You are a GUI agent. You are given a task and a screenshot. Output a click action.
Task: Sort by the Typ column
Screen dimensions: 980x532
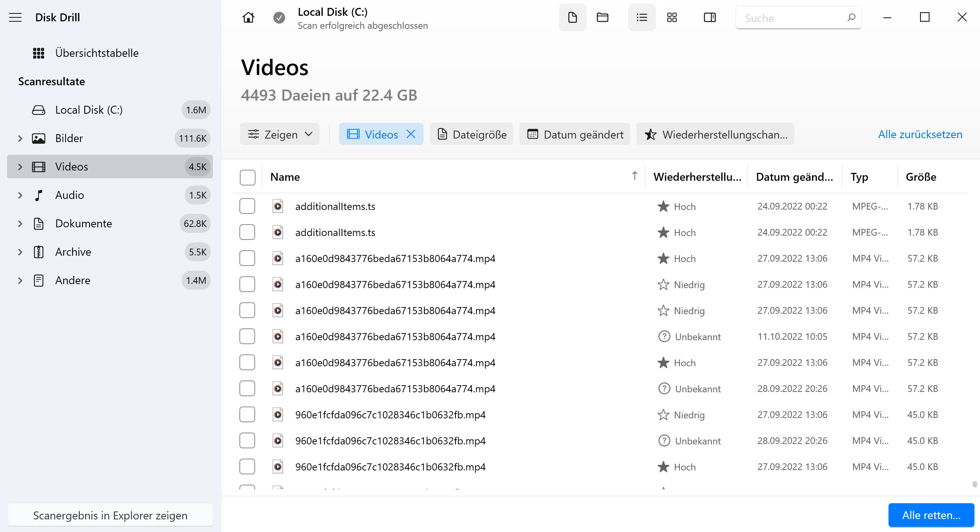click(x=859, y=177)
